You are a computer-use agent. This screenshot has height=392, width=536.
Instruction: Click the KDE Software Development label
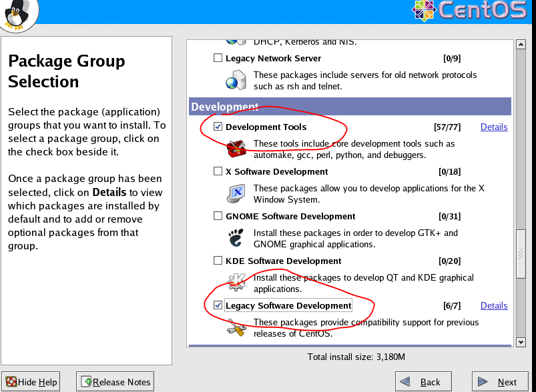(284, 261)
